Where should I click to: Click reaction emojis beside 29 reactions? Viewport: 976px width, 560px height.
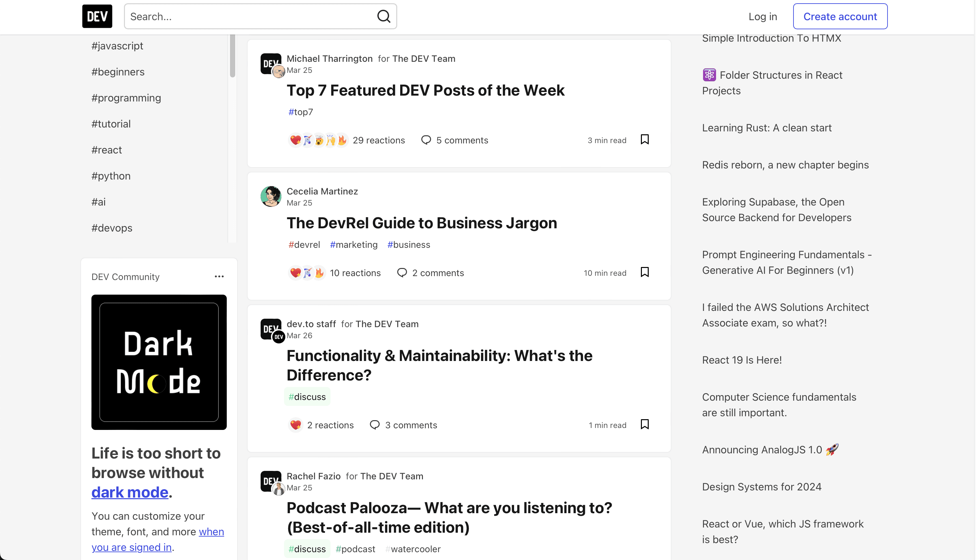click(x=318, y=140)
